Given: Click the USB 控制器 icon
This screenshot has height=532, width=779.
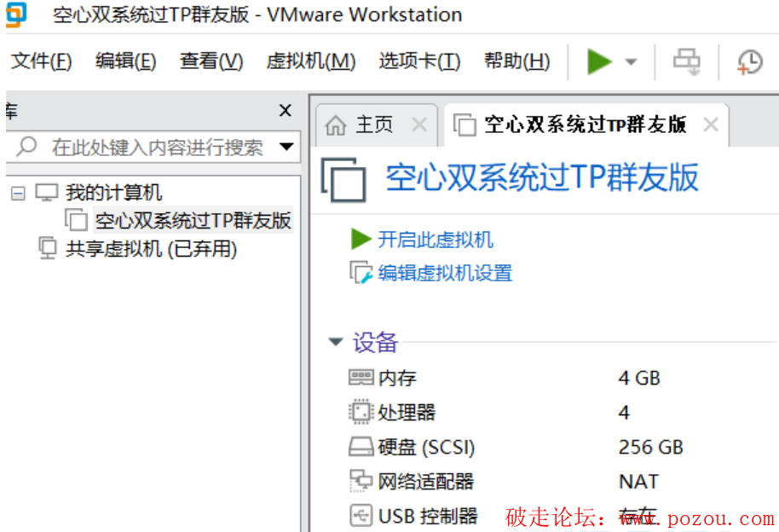Looking at the screenshot, I should coord(361,516).
